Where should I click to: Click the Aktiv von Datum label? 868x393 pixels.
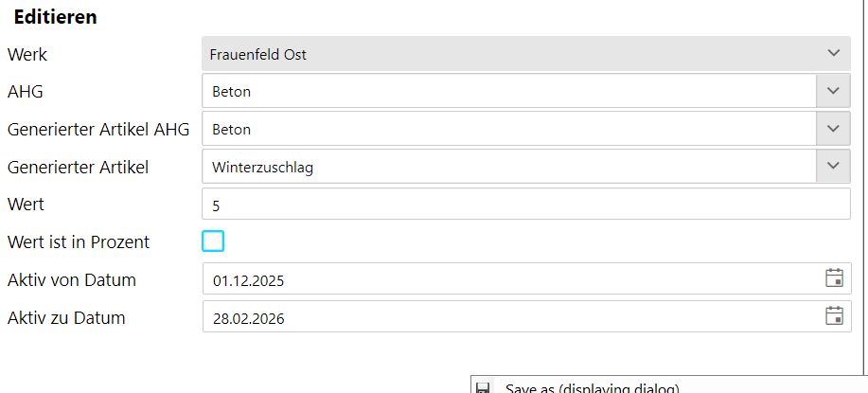[x=72, y=280]
